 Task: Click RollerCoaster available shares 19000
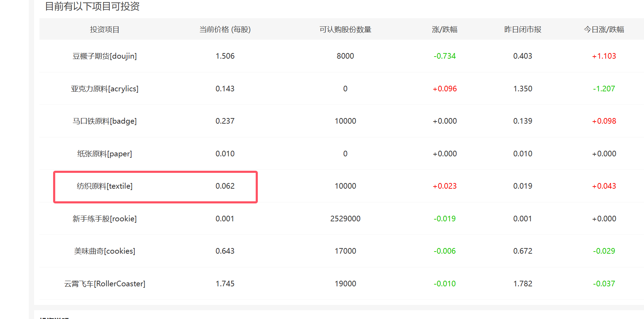click(345, 284)
